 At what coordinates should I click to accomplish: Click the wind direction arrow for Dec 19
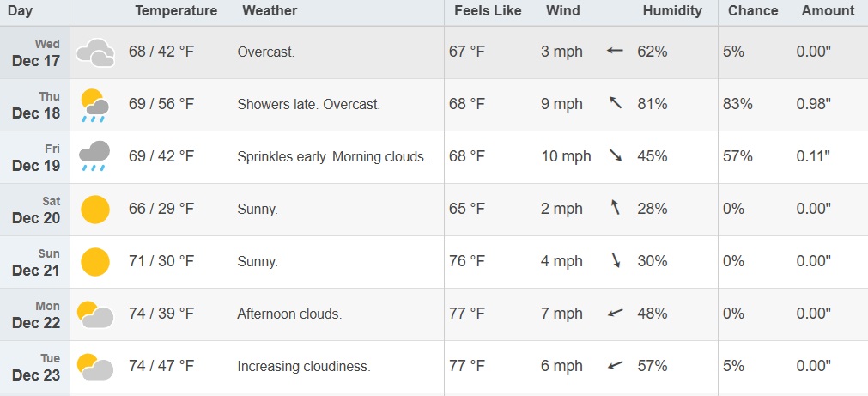pos(615,156)
